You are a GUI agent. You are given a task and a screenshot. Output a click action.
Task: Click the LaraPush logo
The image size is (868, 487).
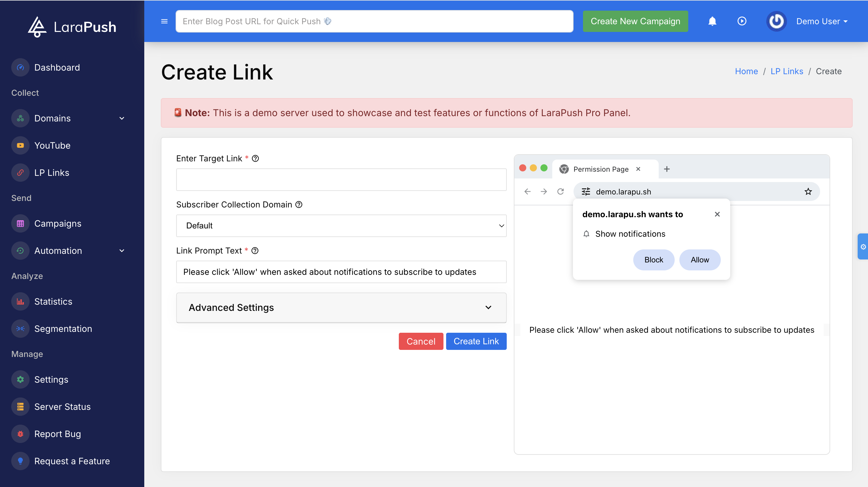pyautogui.click(x=72, y=27)
